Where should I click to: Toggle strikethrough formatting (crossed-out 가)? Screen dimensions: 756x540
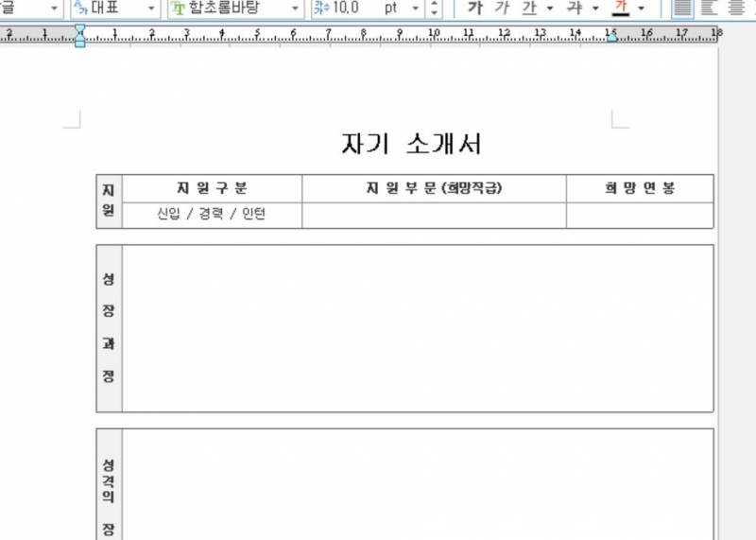click(x=575, y=8)
